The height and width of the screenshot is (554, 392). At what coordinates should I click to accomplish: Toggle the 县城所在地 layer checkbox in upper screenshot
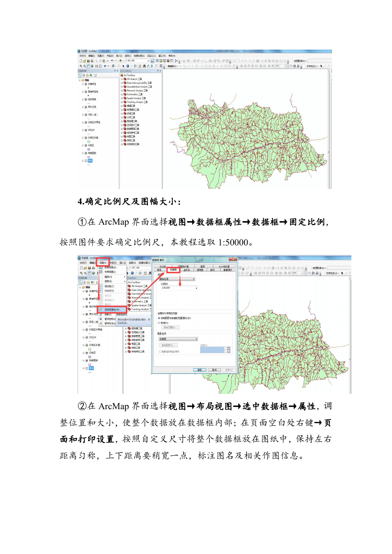tap(86, 92)
